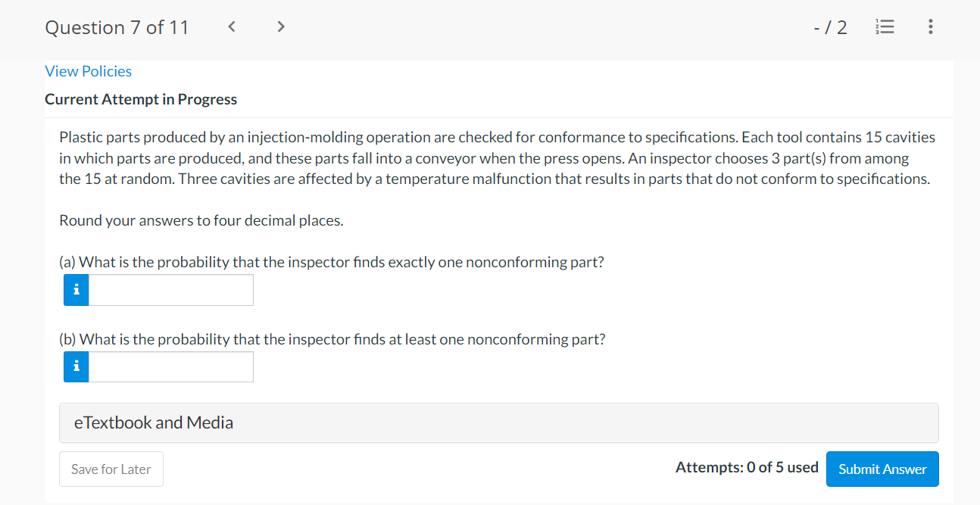Open the three-dot more options menu
Viewport: 980px width, 505px height.
click(x=930, y=28)
